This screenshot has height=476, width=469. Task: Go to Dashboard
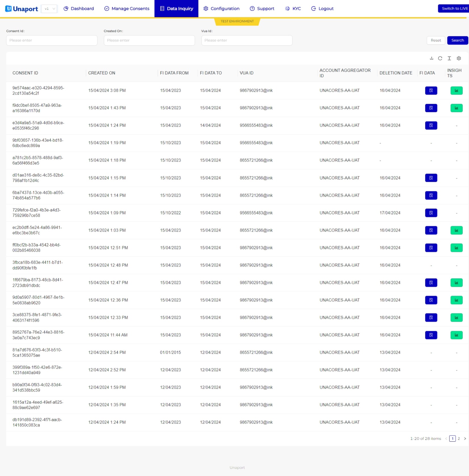[79, 9]
